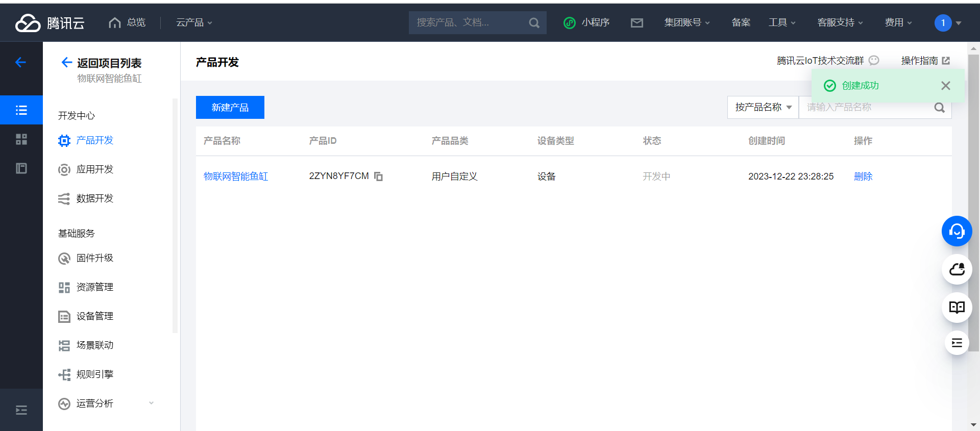
Task: Open the 总览 overview home icon
Action: coord(115,22)
